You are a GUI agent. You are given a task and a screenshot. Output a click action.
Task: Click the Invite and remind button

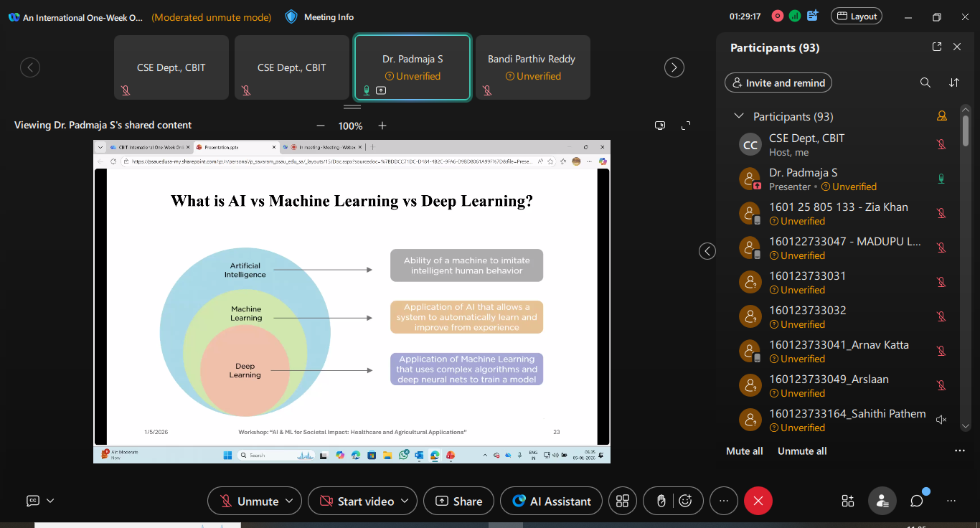(x=778, y=83)
